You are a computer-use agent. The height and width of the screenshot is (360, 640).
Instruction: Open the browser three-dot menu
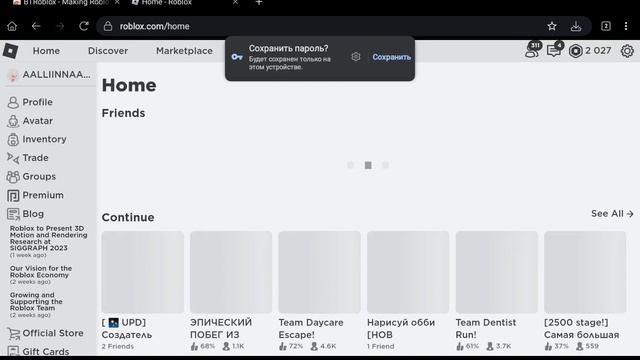point(626,26)
